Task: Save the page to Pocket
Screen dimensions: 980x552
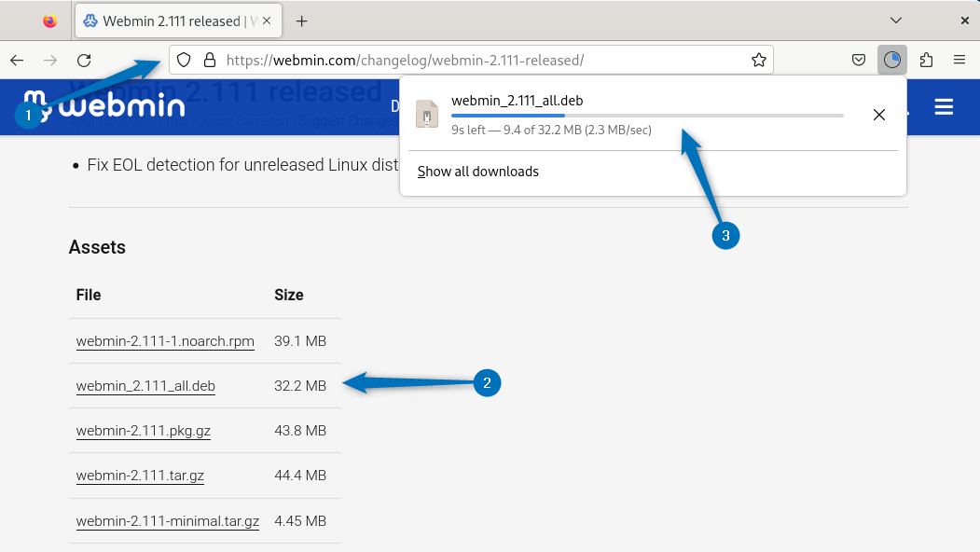Action: click(859, 59)
